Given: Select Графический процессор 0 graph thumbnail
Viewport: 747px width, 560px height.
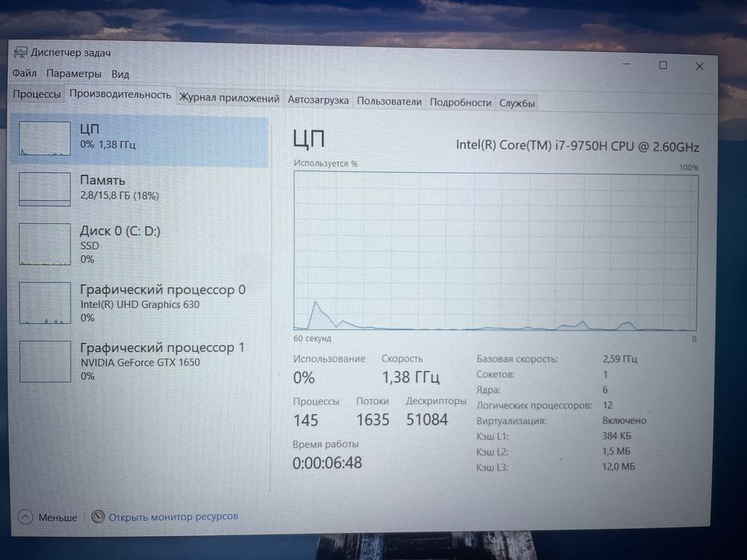Looking at the screenshot, I should [45, 303].
